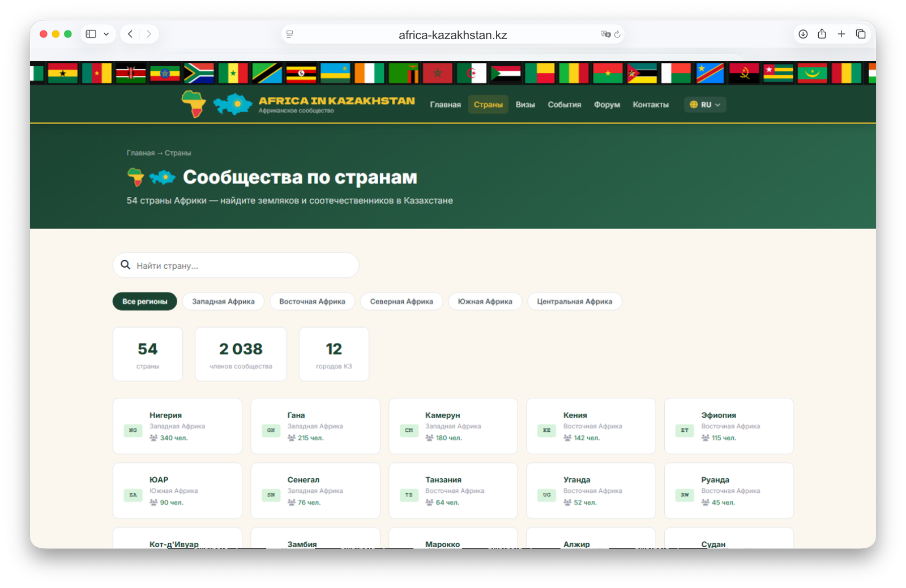The height and width of the screenshot is (588, 906).
Task: Click the NG flag badge on Нигерия card
Action: click(133, 431)
